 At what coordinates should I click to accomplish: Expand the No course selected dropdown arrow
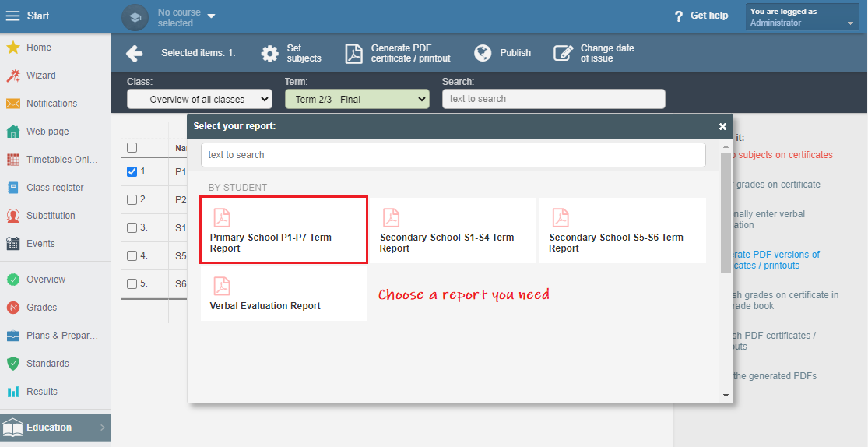click(211, 16)
